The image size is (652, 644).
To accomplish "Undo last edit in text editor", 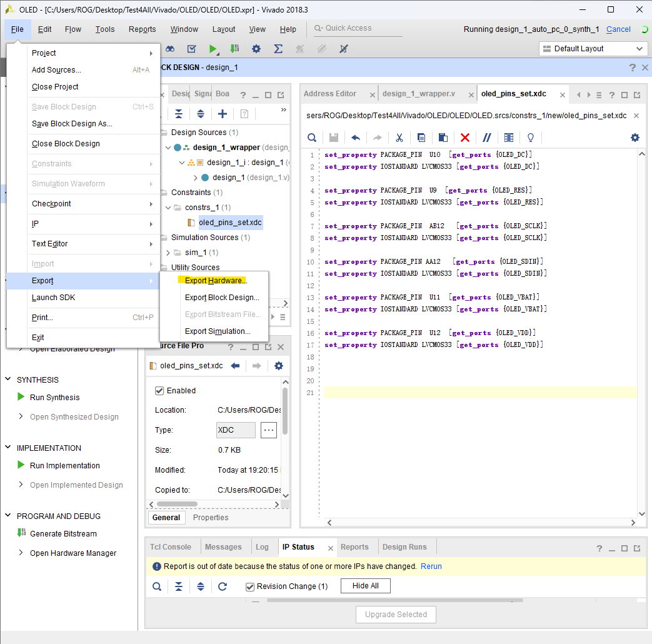I will 356,138.
